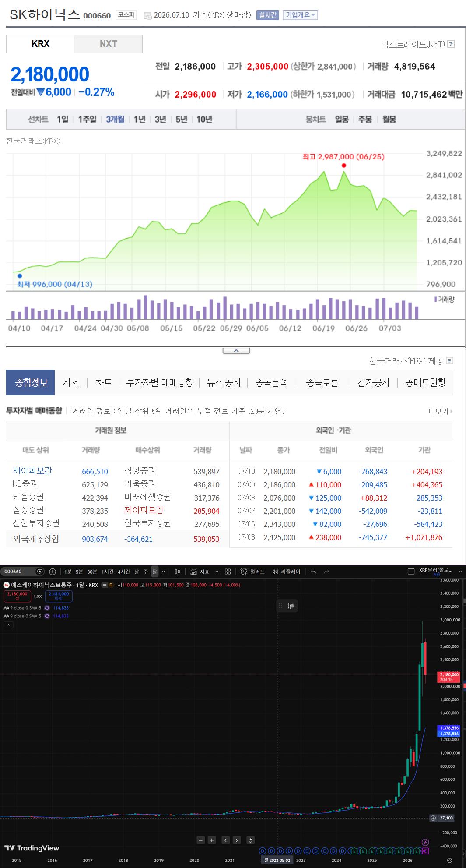The height and width of the screenshot is (868, 466).
Task: Open layout grid selector icon
Action: coord(228,572)
